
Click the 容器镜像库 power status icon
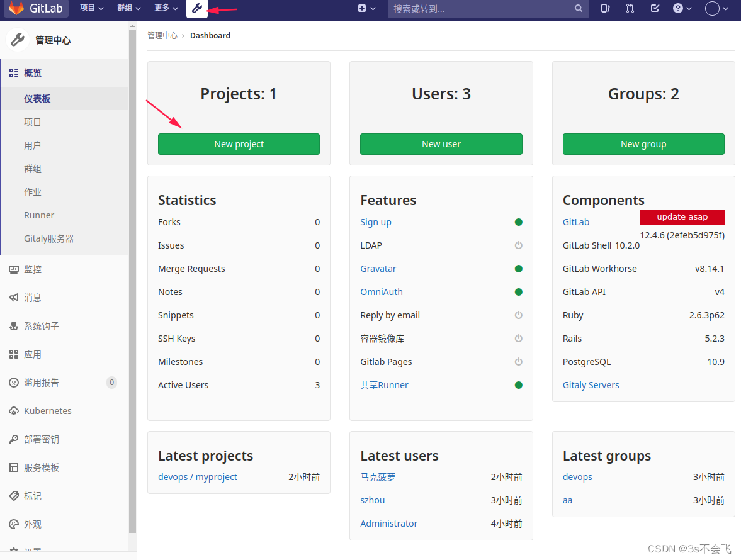coord(518,339)
